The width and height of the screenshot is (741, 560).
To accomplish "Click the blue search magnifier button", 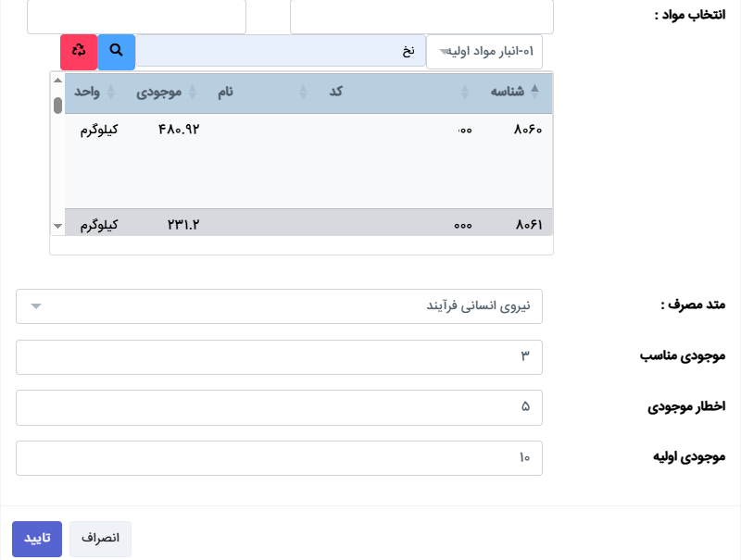I will pos(116,51).
